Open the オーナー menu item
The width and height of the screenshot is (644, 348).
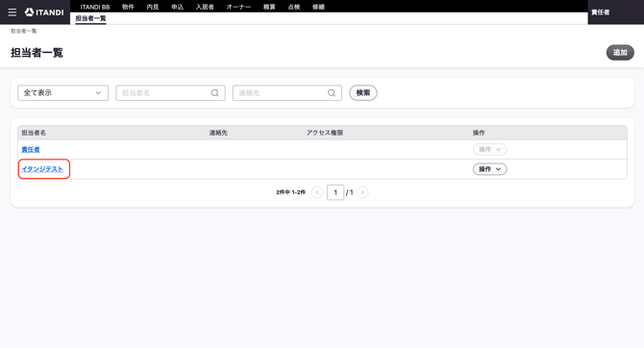(x=238, y=7)
